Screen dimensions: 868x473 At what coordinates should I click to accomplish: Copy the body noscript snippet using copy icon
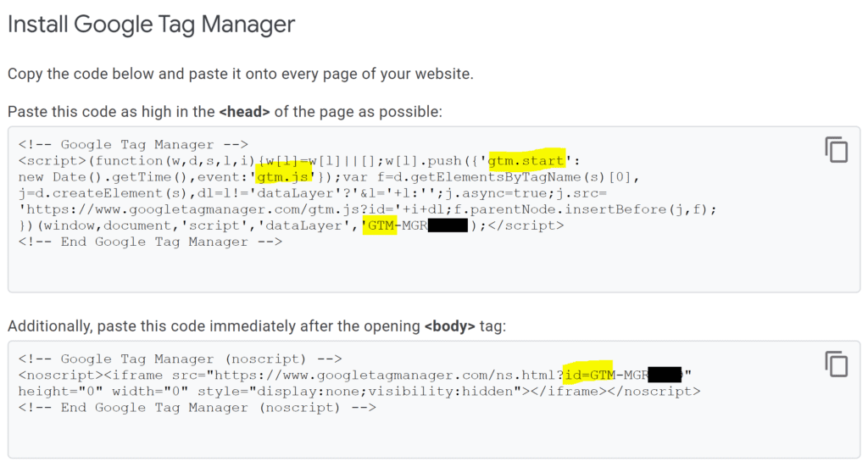click(836, 364)
